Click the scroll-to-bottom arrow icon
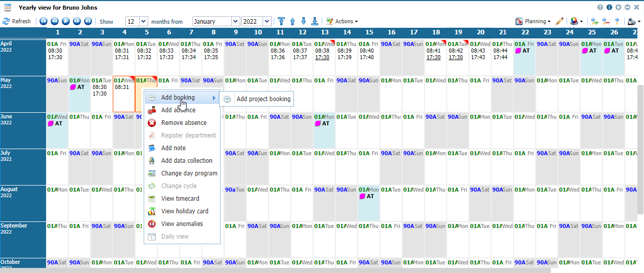 315,21
